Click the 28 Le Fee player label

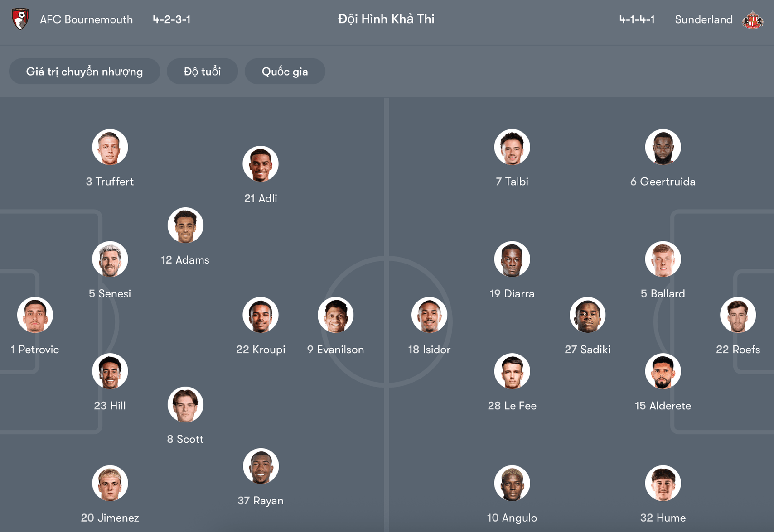tap(512, 406)
